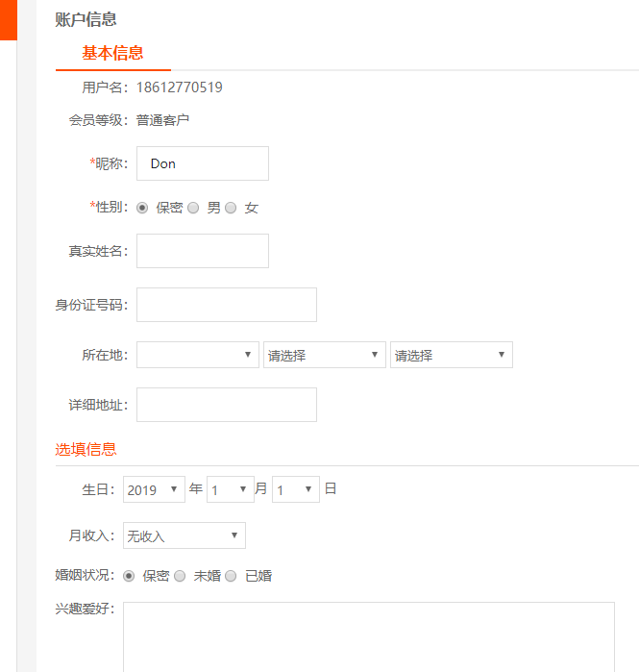639x672 pixels.
Task: Click the orange sidebar block at top left
Action: (9, 19)
